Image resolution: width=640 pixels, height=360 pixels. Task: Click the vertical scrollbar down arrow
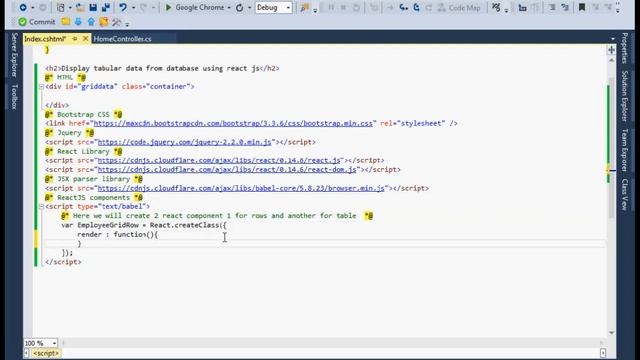(611, 333)
